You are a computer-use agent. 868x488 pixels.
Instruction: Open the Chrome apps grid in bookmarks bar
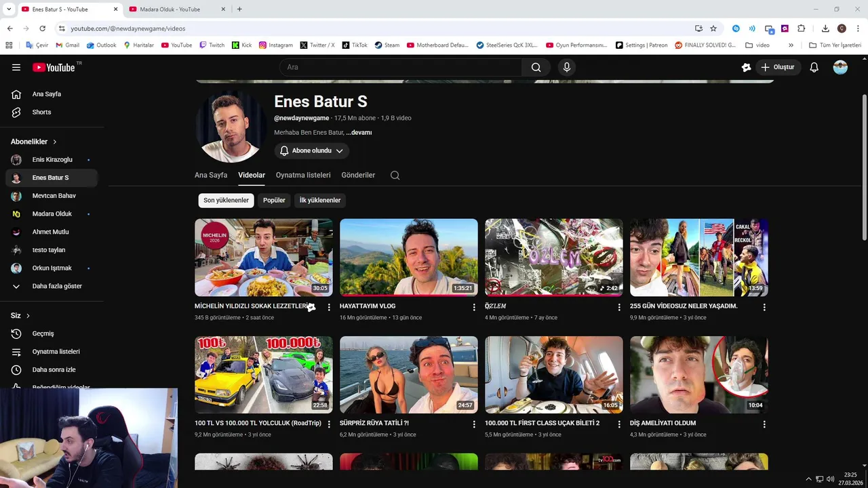click(x=9, y=45)
